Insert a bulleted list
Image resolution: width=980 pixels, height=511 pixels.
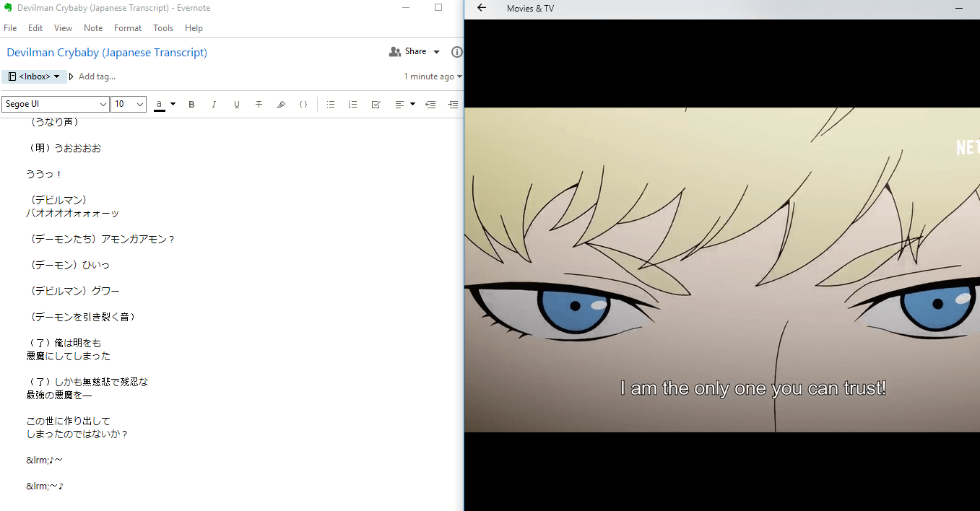331,105
